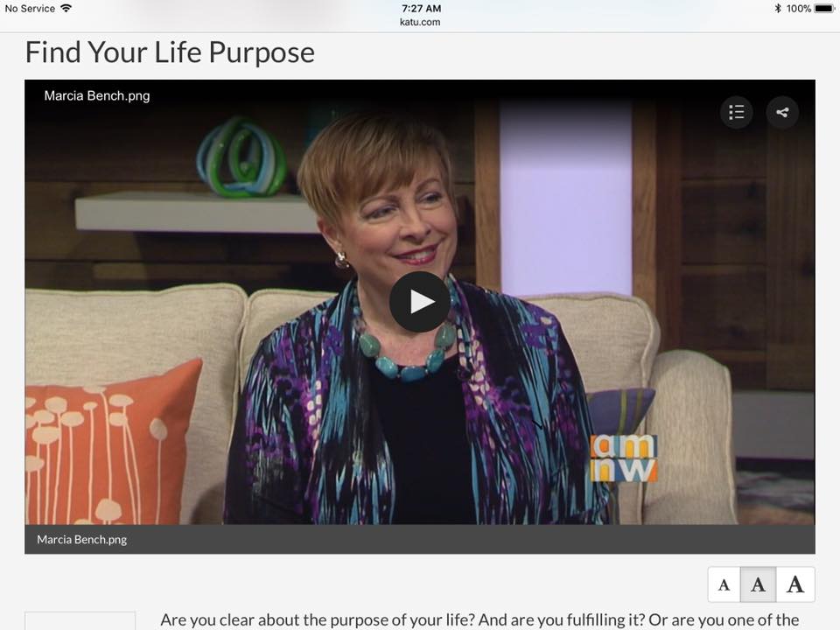Play the Marcia Bench video
The width and height of the screenshot is (840, 630).
click(x=419, y=302)
